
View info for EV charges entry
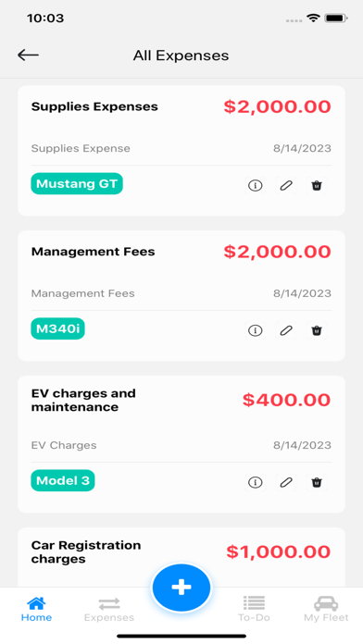pos(256,483)
